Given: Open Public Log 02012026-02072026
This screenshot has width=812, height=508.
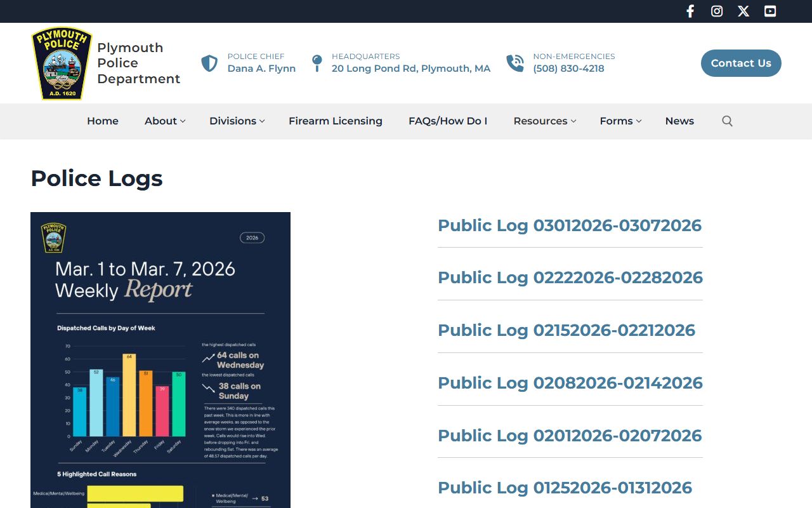Looking at the screenshot, I should click(570, 436).
